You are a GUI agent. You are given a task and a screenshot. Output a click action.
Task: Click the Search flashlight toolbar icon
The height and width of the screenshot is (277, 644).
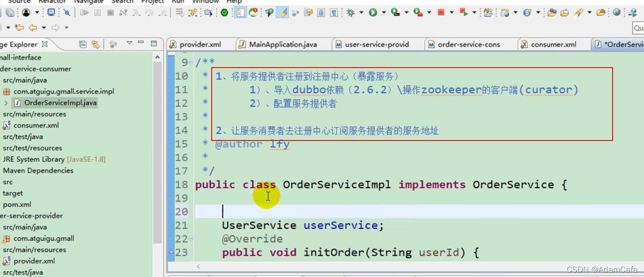(x=579, y=13)
